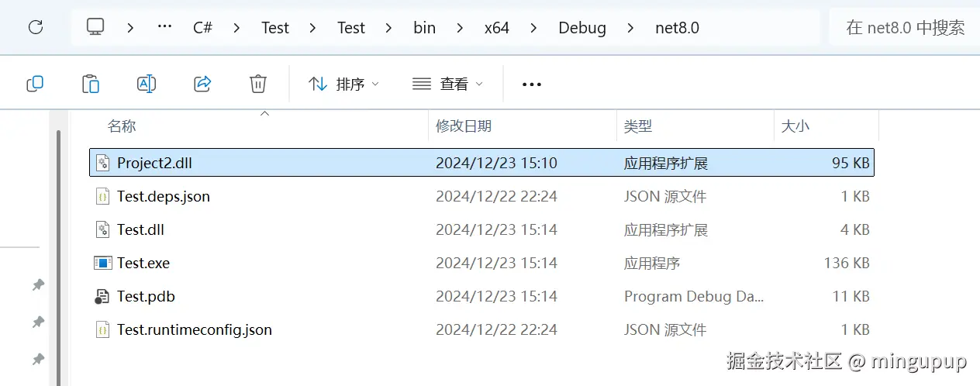The height and width of the screenshot is (386, 980).
Task: Sort by 修改日期 column header
Action: (464, 126)
